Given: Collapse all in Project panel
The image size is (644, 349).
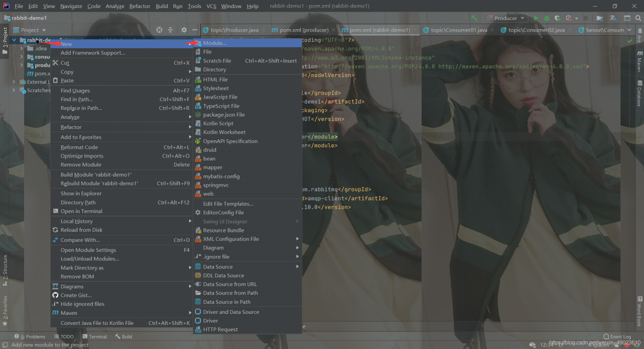Looking at the screenshot, I should [171, 30].
